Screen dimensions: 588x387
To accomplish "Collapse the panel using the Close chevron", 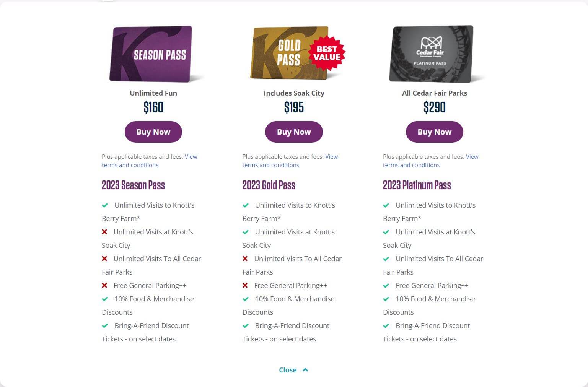I will click(x=288, y=370).
